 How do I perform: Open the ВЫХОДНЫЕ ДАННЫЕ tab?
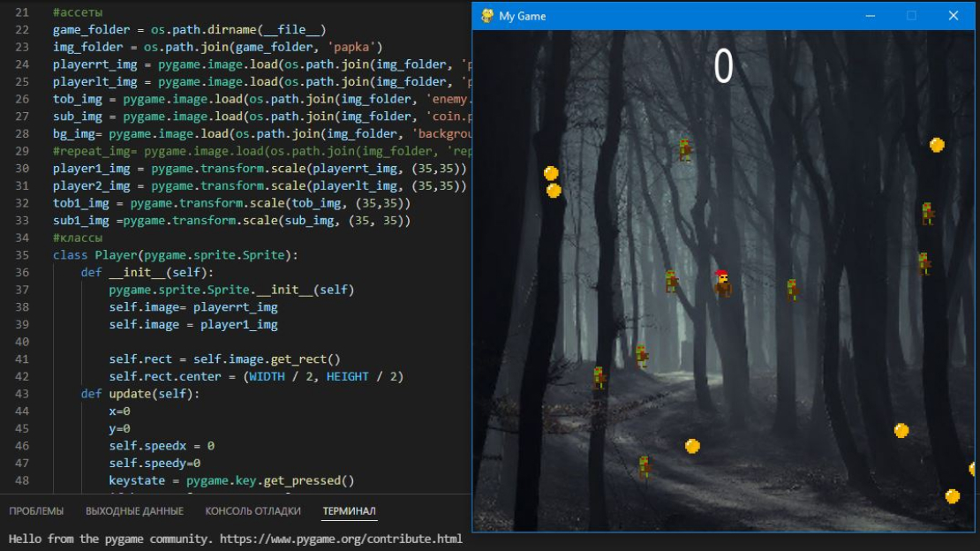coord(134,511)
